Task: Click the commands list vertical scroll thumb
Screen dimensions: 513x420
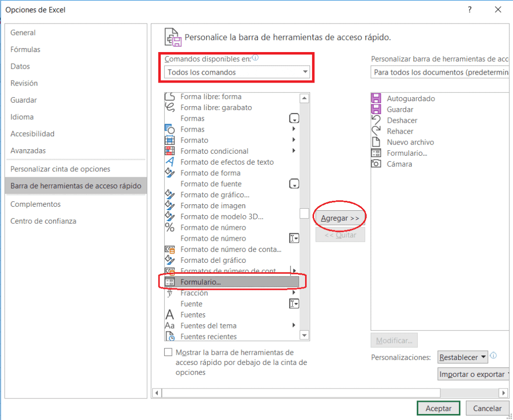Action: pos(304,213)
